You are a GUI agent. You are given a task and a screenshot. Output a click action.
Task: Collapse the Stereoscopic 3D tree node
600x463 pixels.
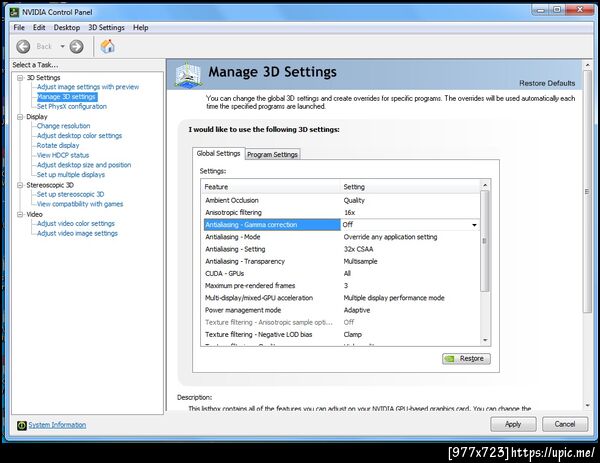click(20, 185)
